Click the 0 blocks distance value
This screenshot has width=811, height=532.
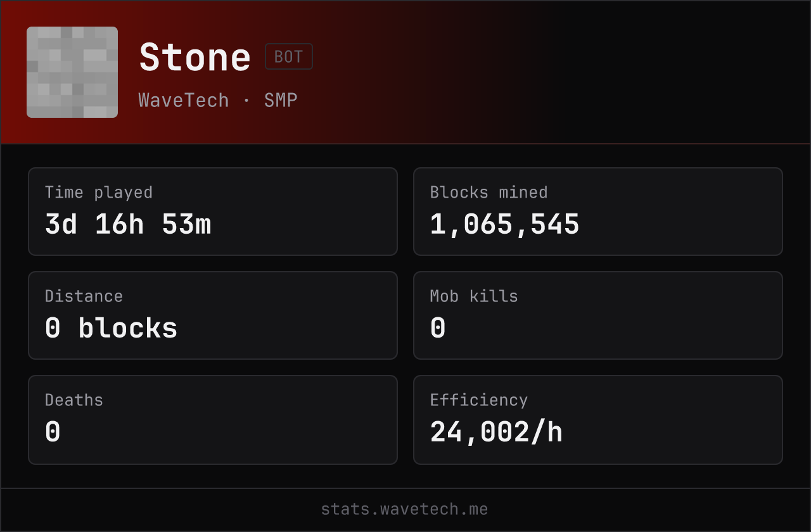point(112,328)
